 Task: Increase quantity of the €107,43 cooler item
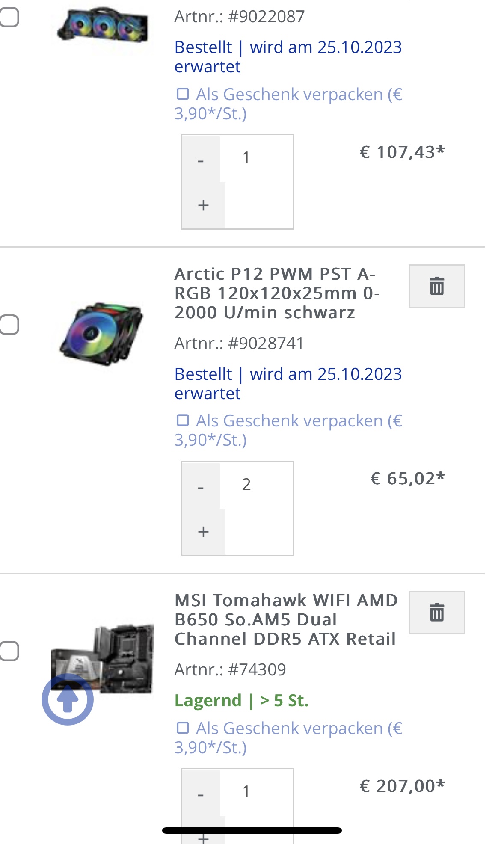pos(203,205)
